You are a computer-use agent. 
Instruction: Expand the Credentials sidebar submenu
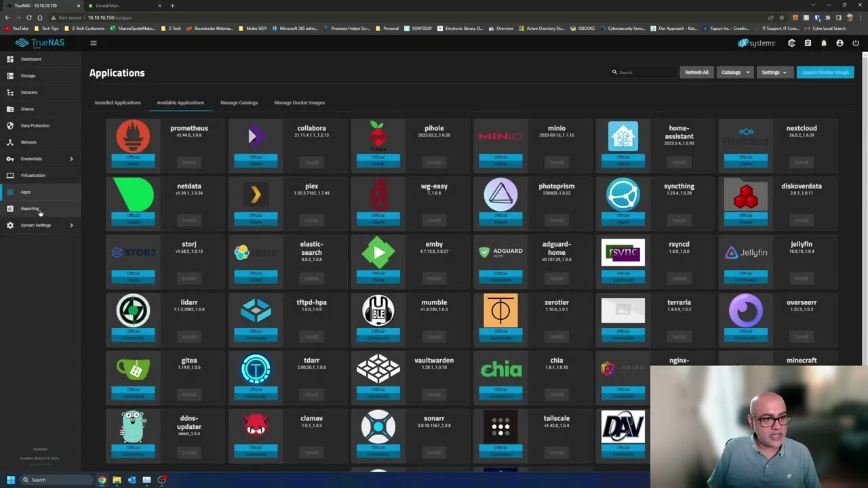click(71, 159)
